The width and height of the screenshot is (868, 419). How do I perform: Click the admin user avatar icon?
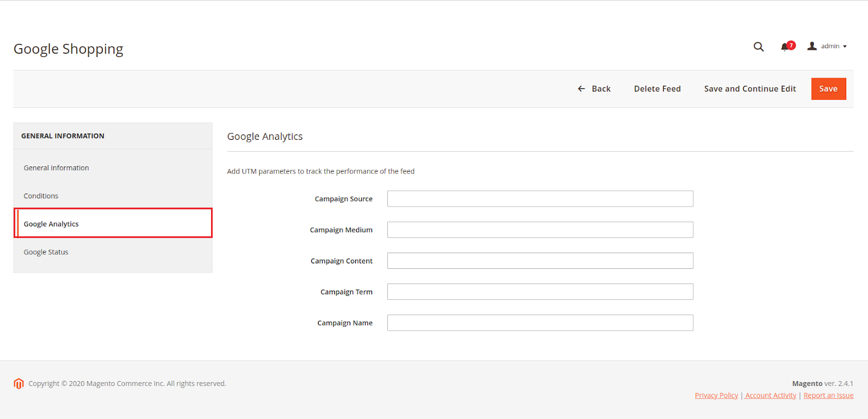tap(812, 46)
